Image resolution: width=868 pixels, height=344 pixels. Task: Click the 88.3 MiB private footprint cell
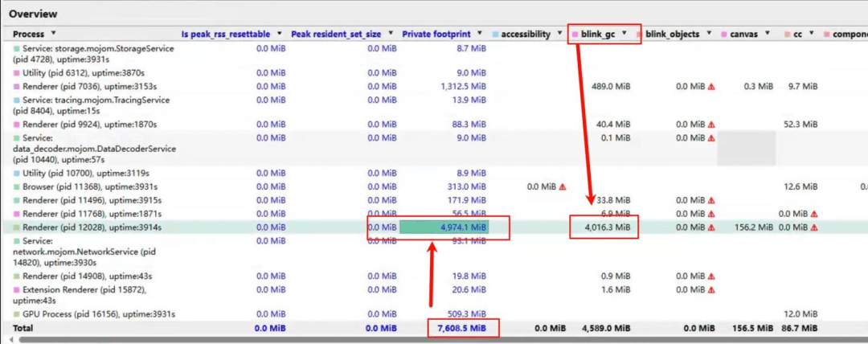click(469, 125)
